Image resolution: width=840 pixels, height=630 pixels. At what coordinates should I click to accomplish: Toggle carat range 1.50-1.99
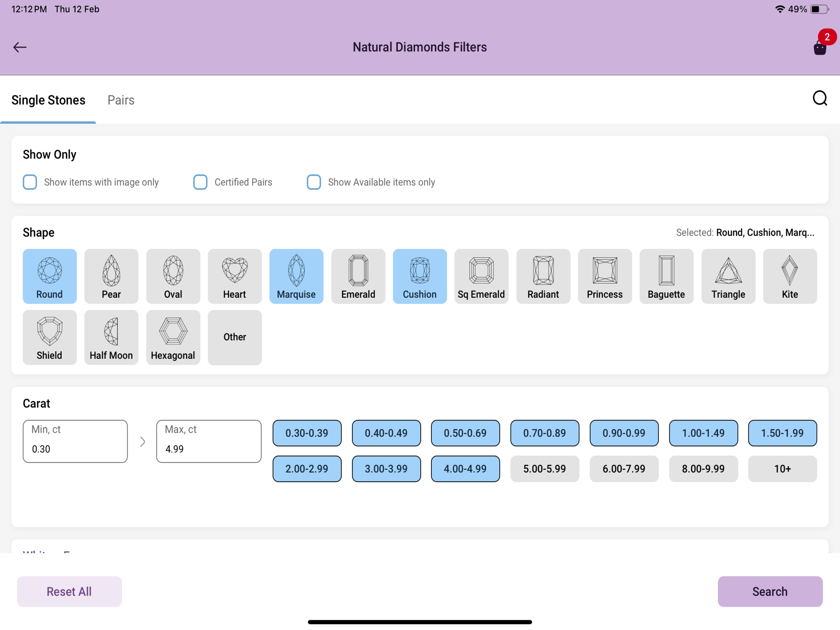tap(782, 433)
